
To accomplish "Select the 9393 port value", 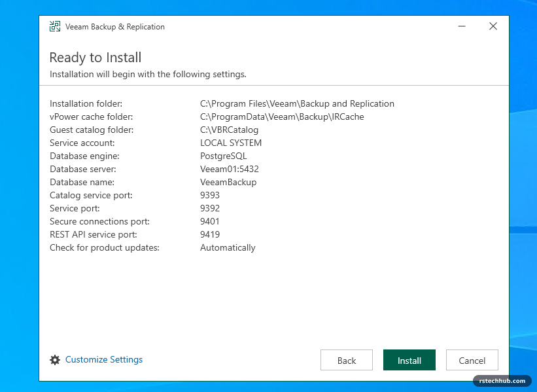I will 209,195.
